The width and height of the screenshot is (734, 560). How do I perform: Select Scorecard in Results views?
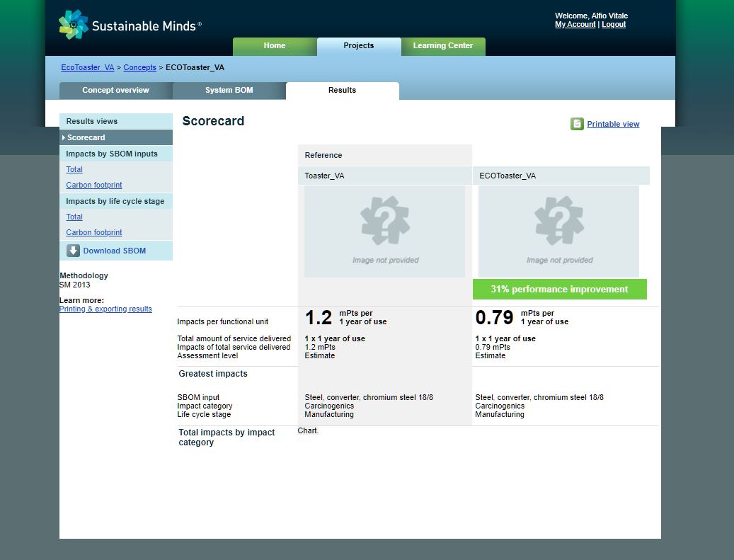116,137
